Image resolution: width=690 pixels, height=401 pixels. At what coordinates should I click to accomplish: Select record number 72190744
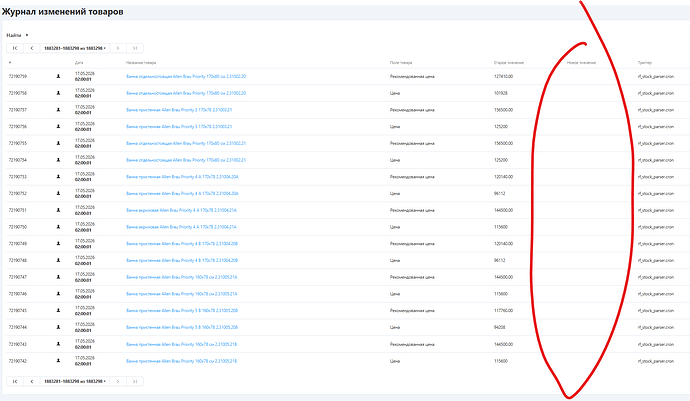click(18, 327)
